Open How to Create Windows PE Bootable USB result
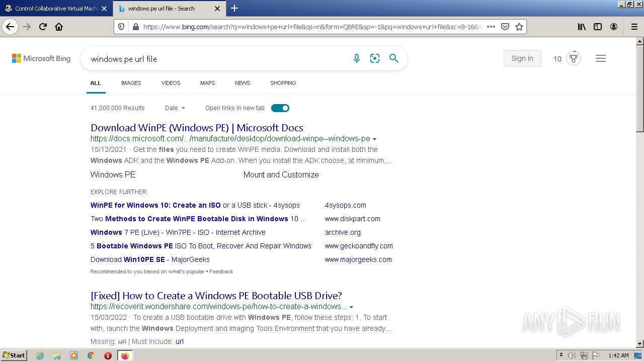 pyautogui.click(x=216, y=296)
